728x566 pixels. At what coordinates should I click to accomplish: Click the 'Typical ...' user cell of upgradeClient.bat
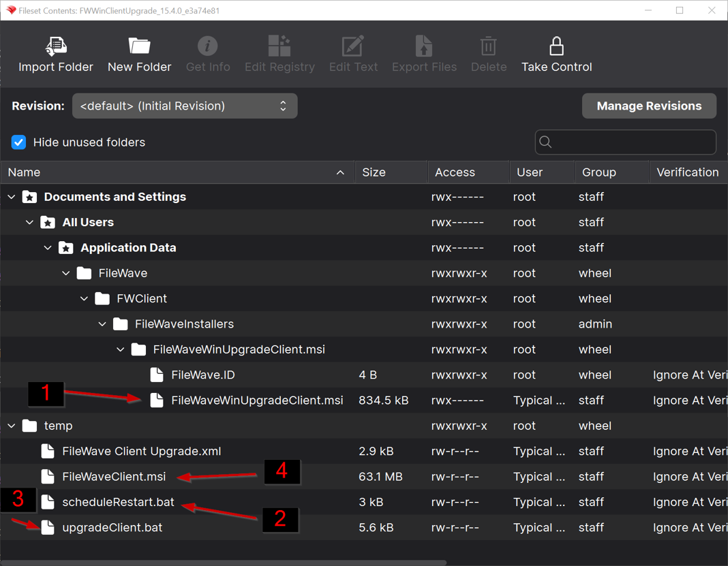539,527
